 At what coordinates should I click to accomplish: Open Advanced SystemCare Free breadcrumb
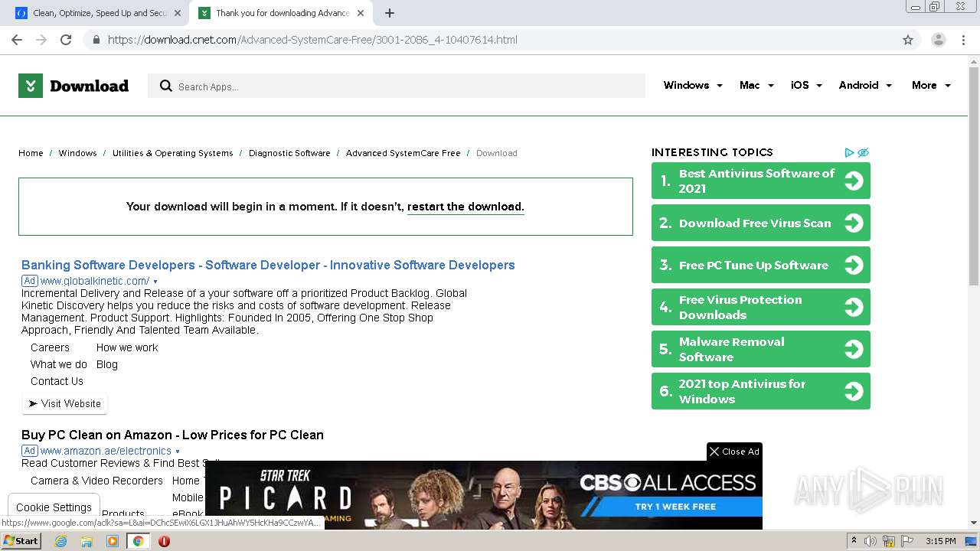403,153
